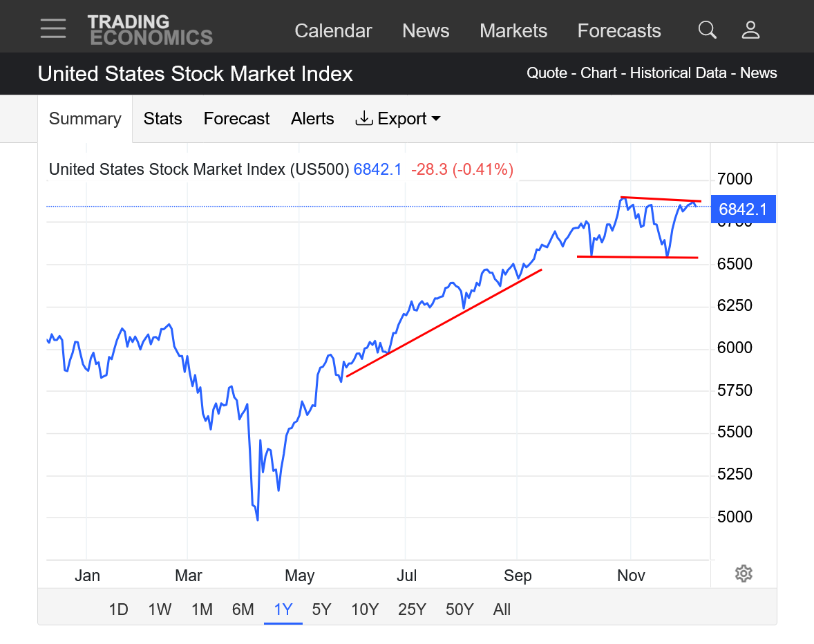Open chart settings gear icon
The image size is (814, 644).
744,573
